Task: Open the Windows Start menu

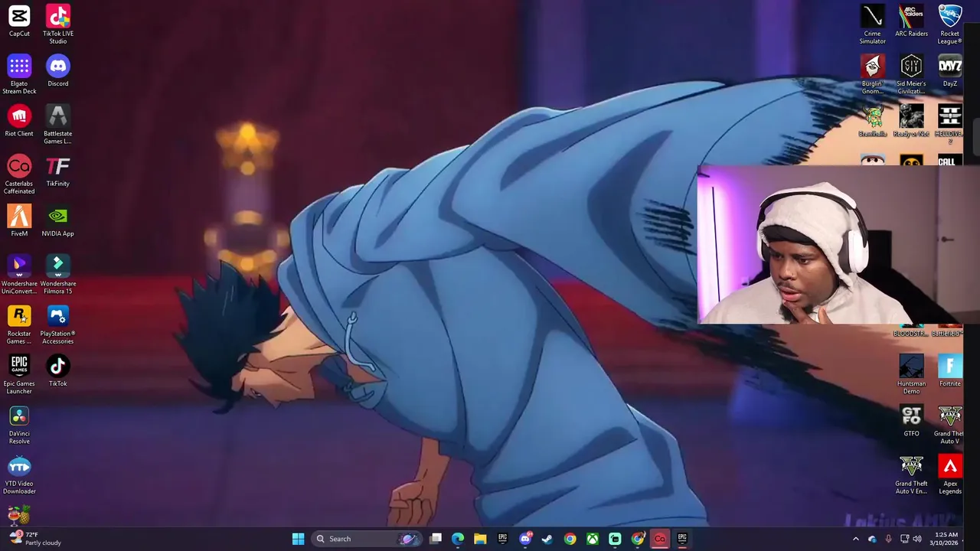Action: point(298,539)
